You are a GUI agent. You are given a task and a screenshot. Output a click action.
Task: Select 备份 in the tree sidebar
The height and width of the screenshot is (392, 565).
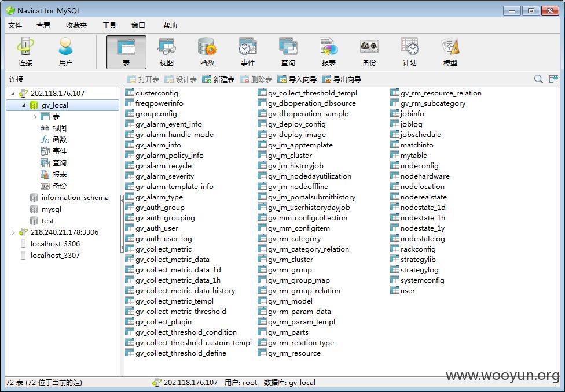click(x=54, y=186)
